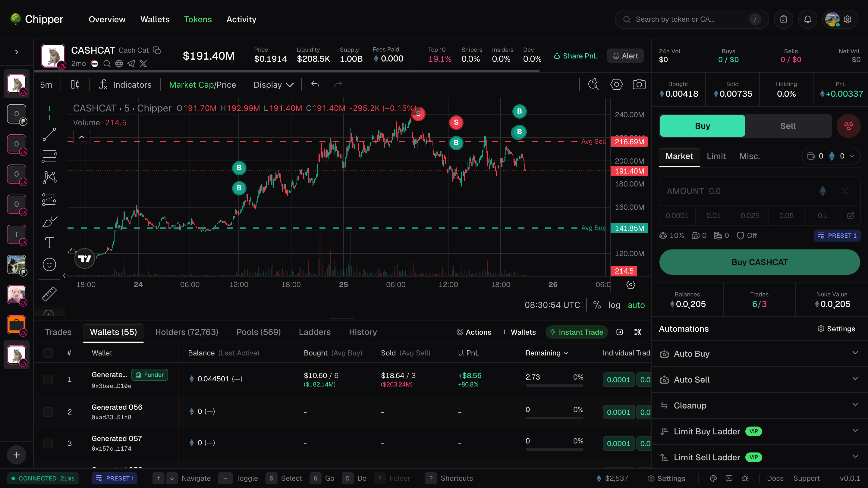Switch the order side to Sell

click(788, 126)
